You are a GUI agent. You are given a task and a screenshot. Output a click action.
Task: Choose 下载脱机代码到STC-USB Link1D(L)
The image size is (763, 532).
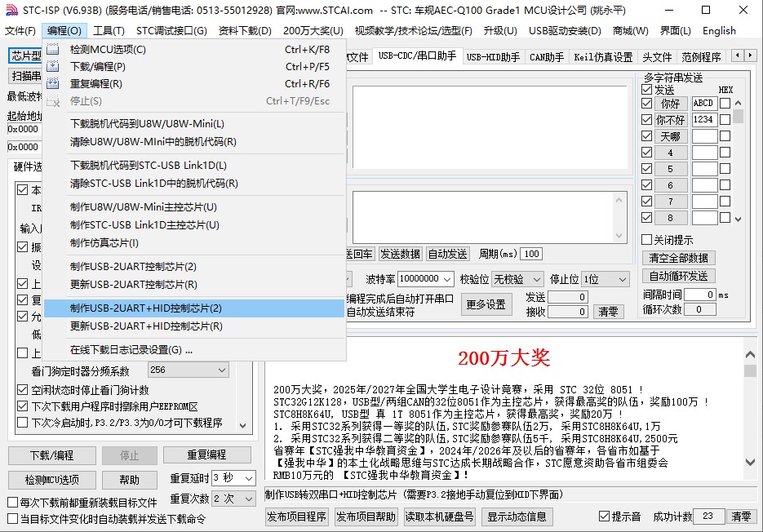pos(195,166)
